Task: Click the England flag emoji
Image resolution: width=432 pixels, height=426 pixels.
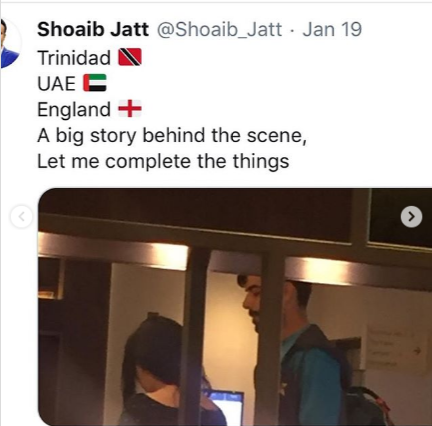Action: tap(130, 109)
